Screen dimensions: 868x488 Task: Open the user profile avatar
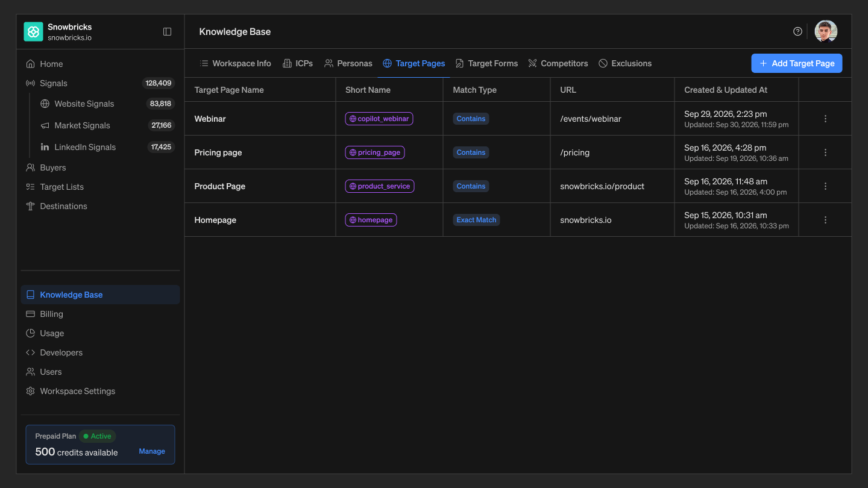(826, 31)
